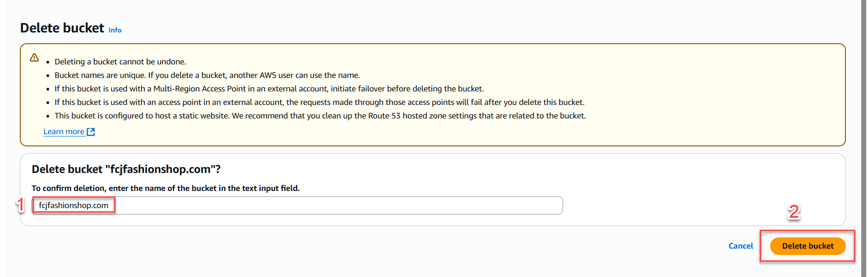Click the empty right part of the name input
The width and height of the screenshot is (868, 277).
click(338, 205)
